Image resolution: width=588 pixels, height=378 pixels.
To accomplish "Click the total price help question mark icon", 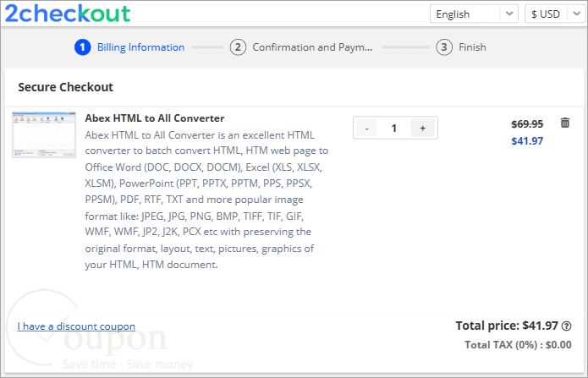I will pyautogui.click(x=566, y=326).
